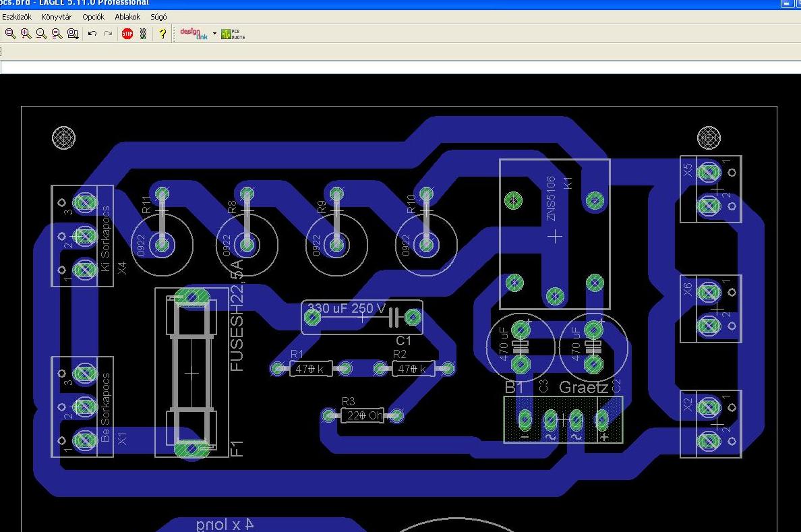Open the PCB Quote service

pyautogui.click(x=233, y=33)
